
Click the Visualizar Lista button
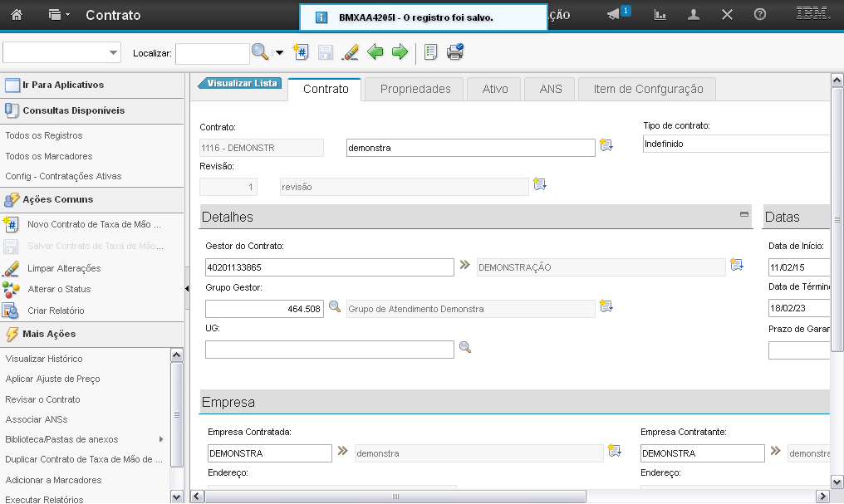pyautogui.click(x=241, y=83)
